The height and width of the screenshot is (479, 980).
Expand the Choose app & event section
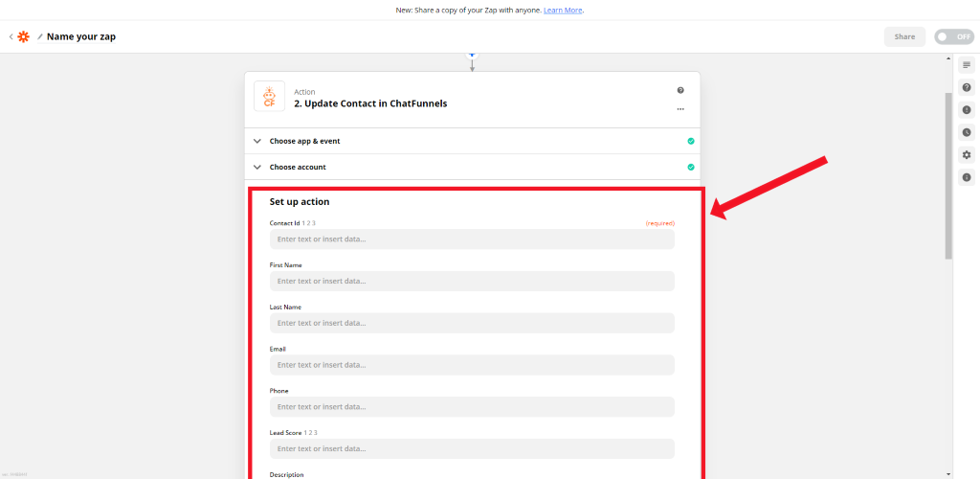(x=472, y=142)
